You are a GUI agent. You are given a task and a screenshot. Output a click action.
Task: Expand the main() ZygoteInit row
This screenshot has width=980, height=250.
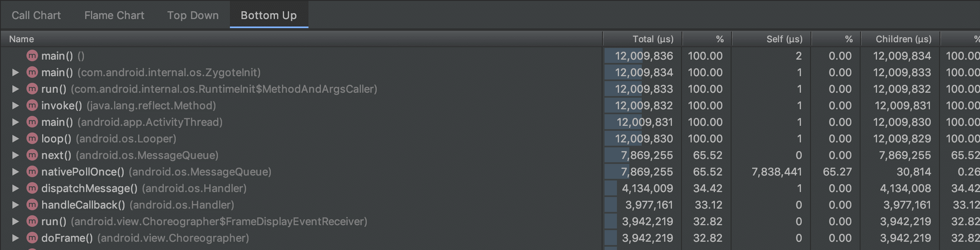tap(16, 72)
